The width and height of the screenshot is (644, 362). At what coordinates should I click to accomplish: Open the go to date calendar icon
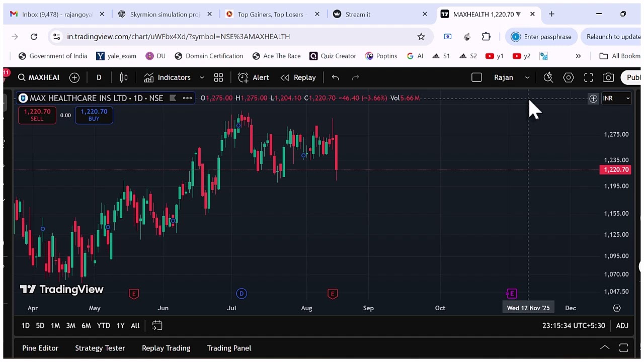(x=157, y=326)
